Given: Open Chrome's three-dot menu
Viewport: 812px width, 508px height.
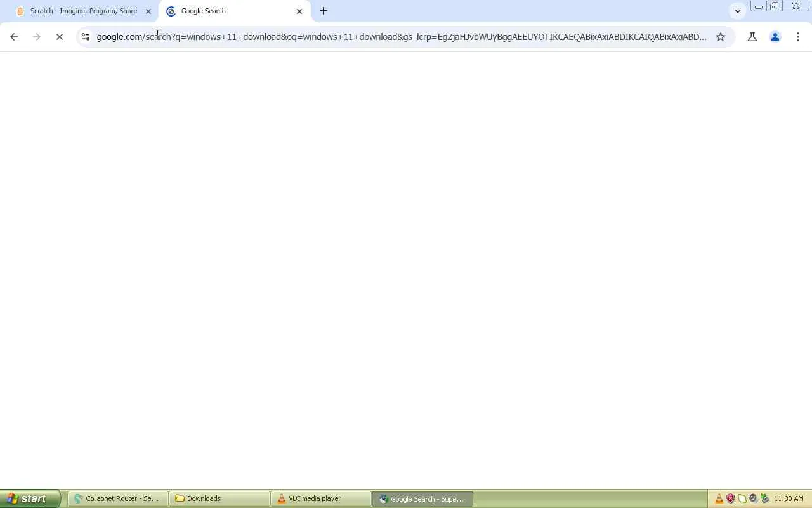Looking at the screenshot, I should click(x=798, y=37).
